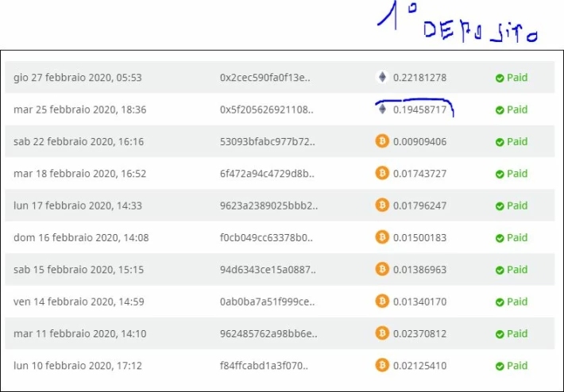This screenshot has width=564, height=392.
Task: Click Bitcoin icon beside 0.01340170
Action: (382, 301)
